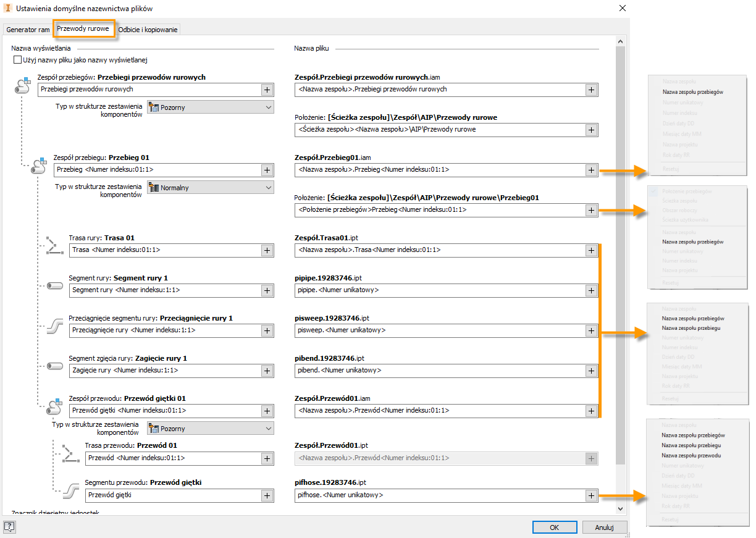Switch to the Generator ram tab

27,30
